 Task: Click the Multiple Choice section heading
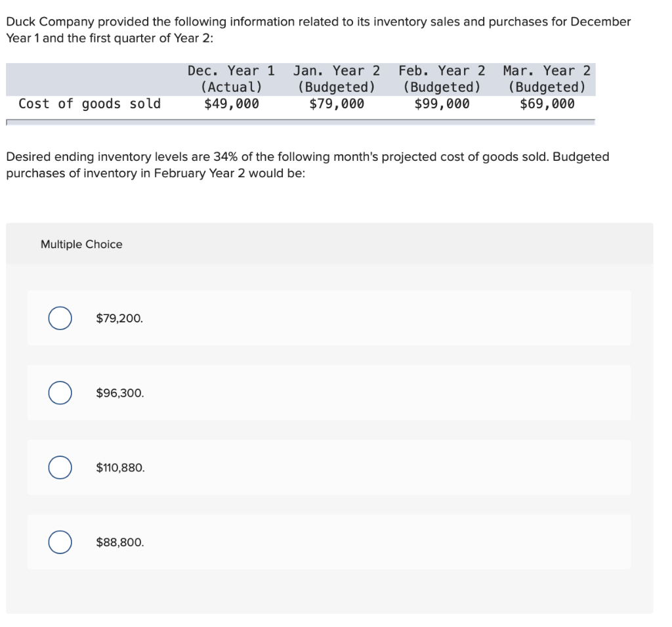(81, 244)
